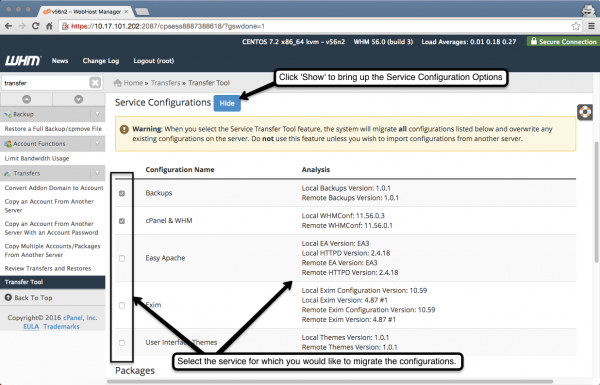This screenshot has width=600, height=385.
Task: Open the News menu item
Action: point(60,60)
